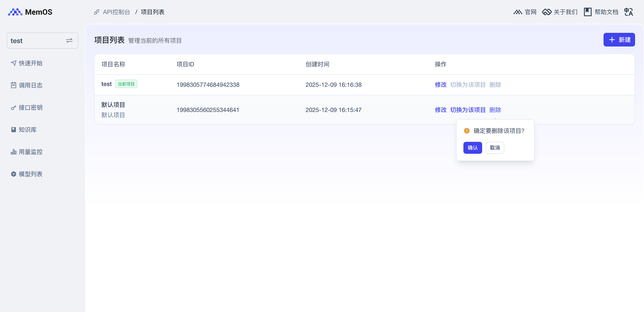Click the MemOS logo icon
The width and height of the screenshot is (644, 312).
[x=15, y=12]
